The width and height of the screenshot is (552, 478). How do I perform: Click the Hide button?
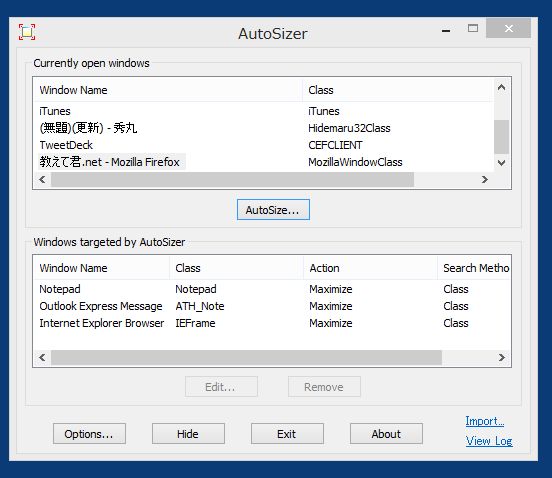click(x=188, y=434)
